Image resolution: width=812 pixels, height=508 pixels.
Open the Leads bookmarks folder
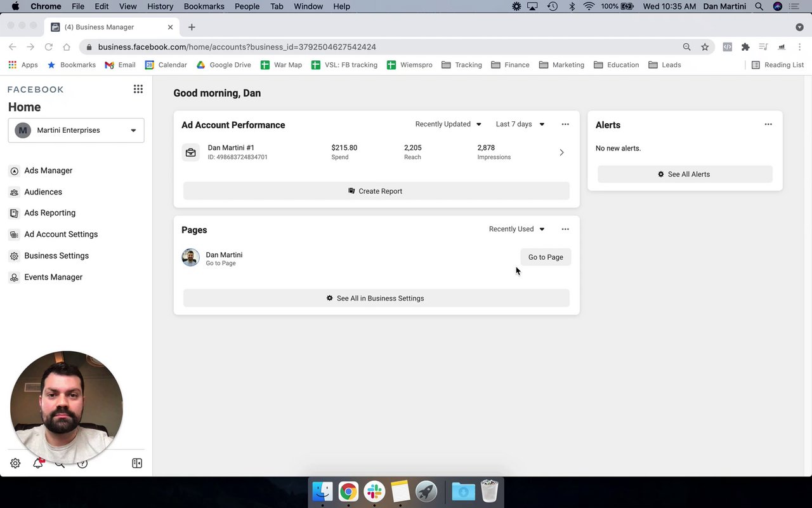click(x=664, y=65)
